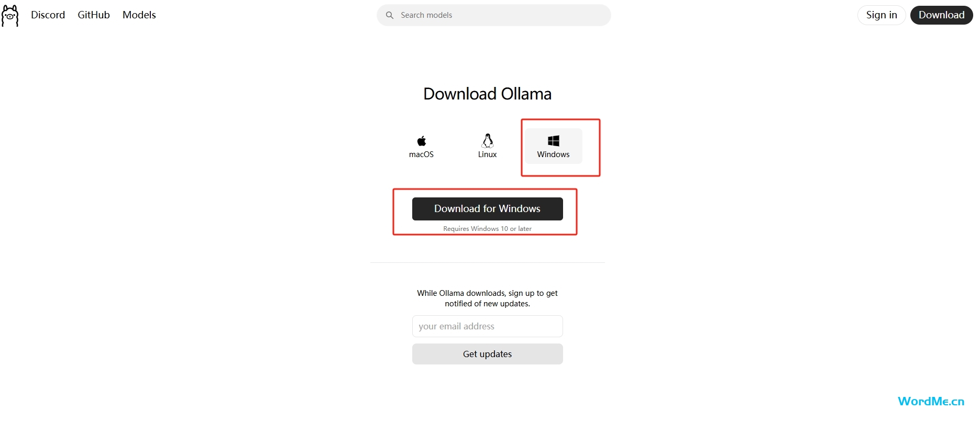980x421 pixels.
Task: Go to the Models page
Action: (139, 15)
